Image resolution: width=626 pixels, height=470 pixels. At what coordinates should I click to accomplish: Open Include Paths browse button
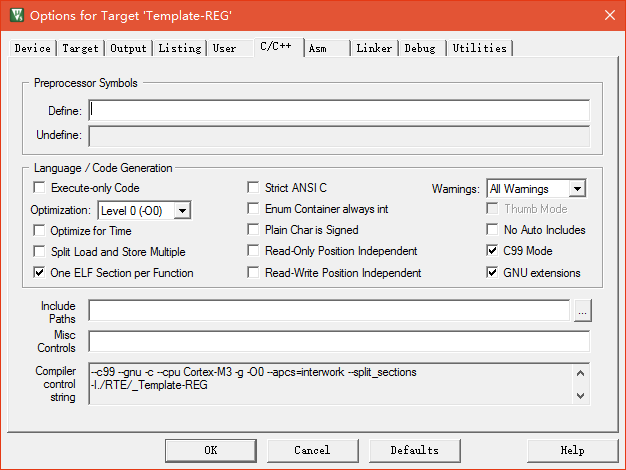tap(583, 311)
